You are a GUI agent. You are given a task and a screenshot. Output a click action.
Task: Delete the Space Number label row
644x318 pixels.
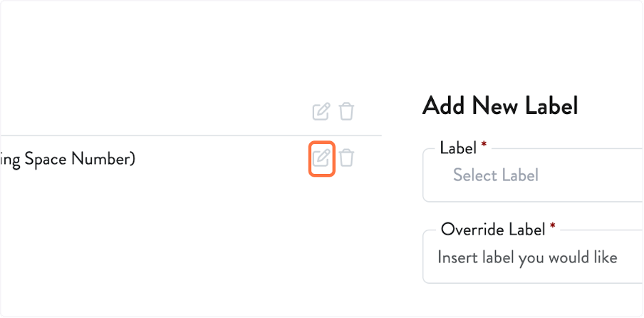tap(346, 158)
